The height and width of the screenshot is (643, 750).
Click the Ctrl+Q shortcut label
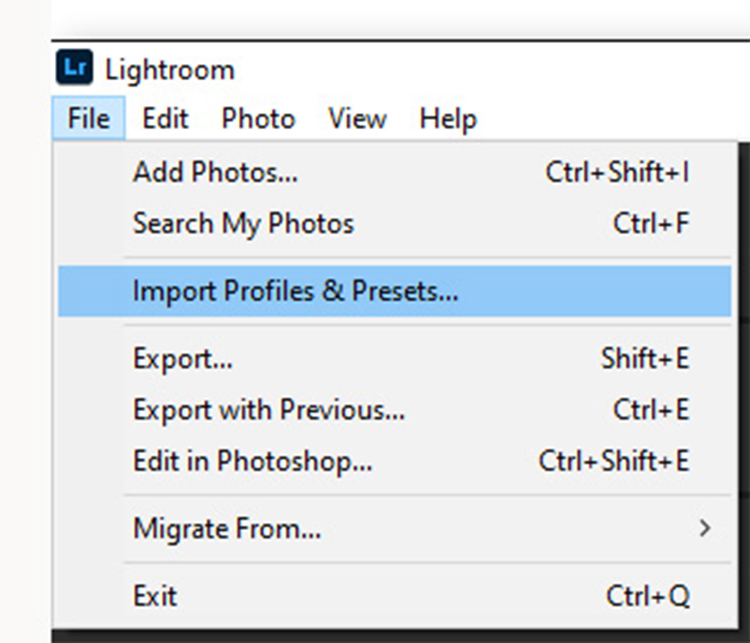647,596
